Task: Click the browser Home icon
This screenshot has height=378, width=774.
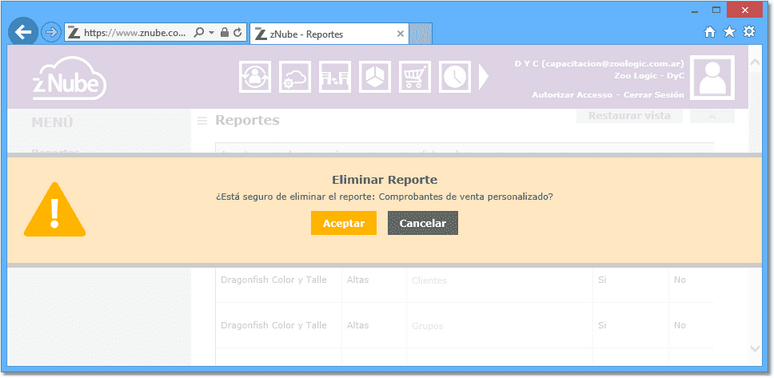Action: point(710,32)
